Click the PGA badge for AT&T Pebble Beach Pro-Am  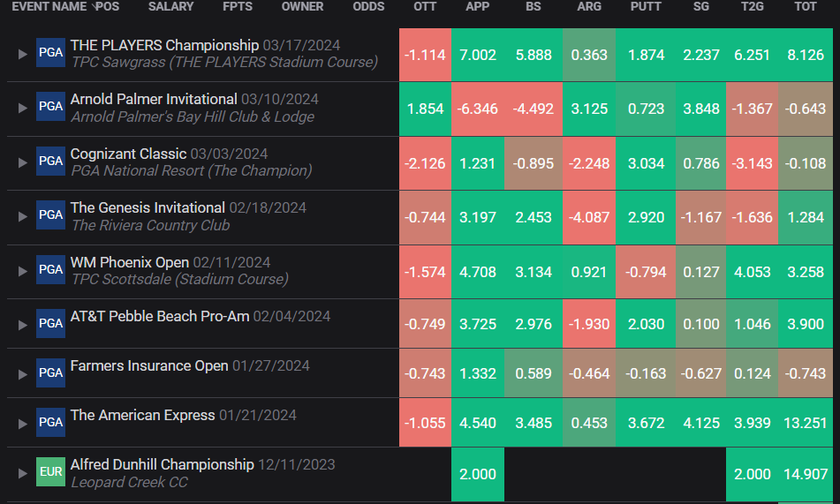[51, 324]
